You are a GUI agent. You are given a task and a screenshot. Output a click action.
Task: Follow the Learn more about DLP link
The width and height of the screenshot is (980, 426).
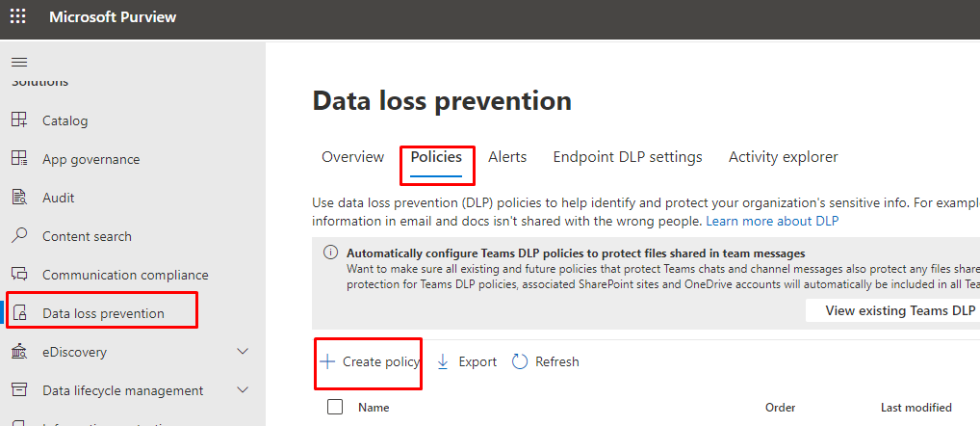[772, 222]
